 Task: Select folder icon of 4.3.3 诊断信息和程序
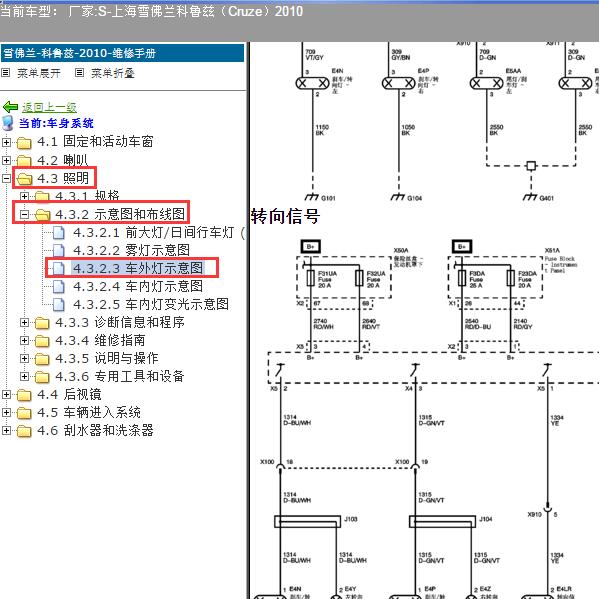(42, 323)
